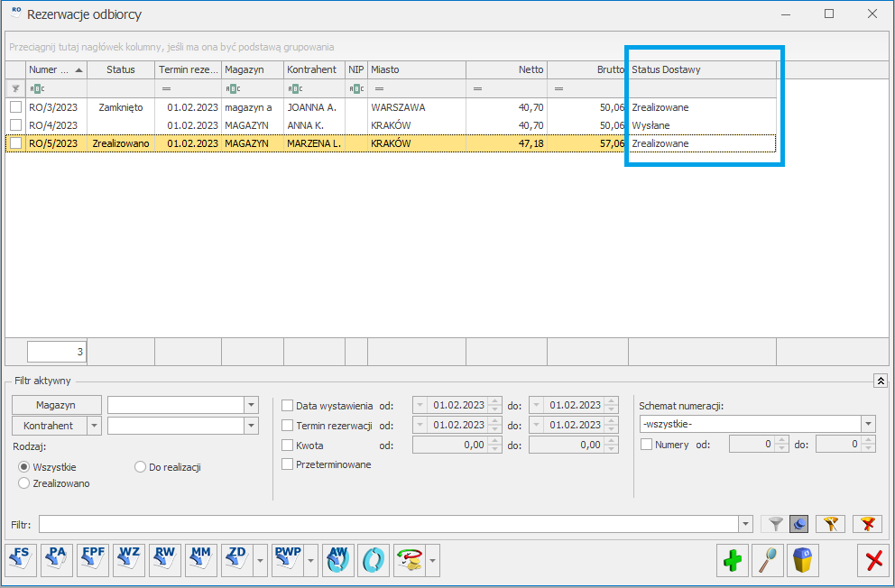This screenshot has height=588, width=895.
Task: Enable the Numery checkbox
Action: pos(646,444)
